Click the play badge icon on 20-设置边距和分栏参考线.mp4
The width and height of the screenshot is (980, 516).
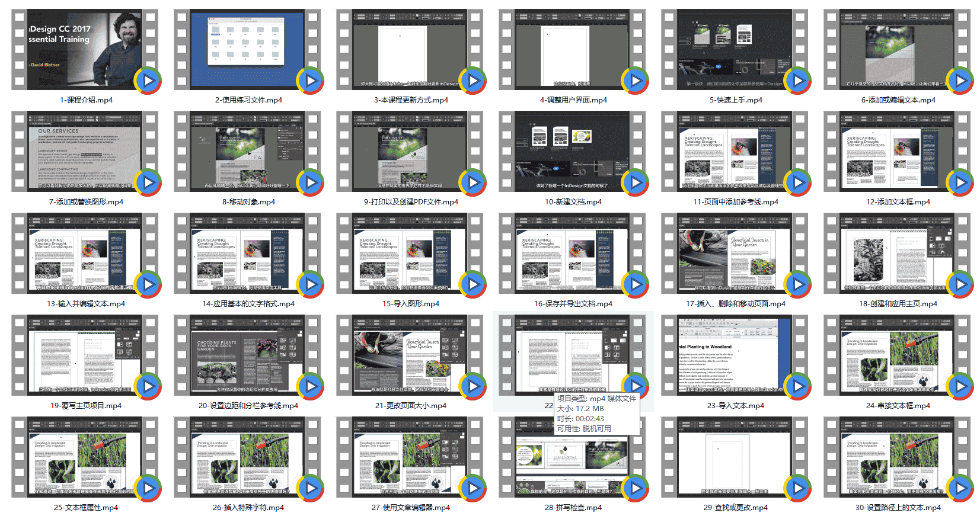click(x=310, y=386)
